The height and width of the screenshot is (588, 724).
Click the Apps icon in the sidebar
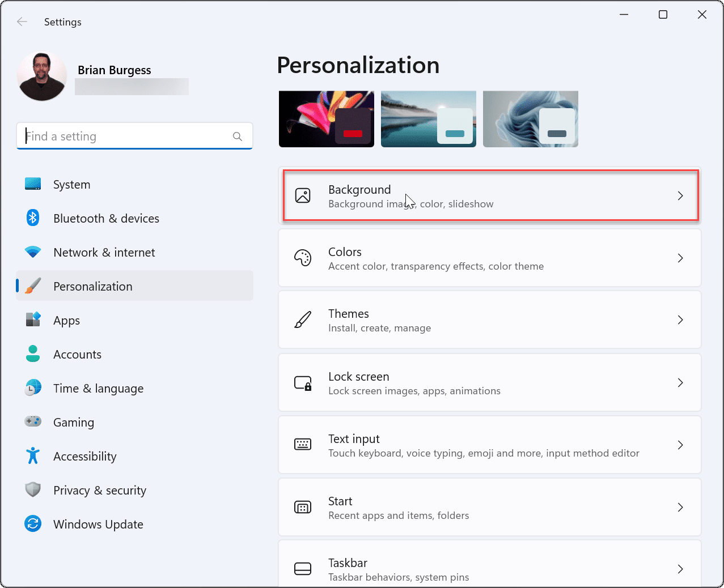pos(33,319)
